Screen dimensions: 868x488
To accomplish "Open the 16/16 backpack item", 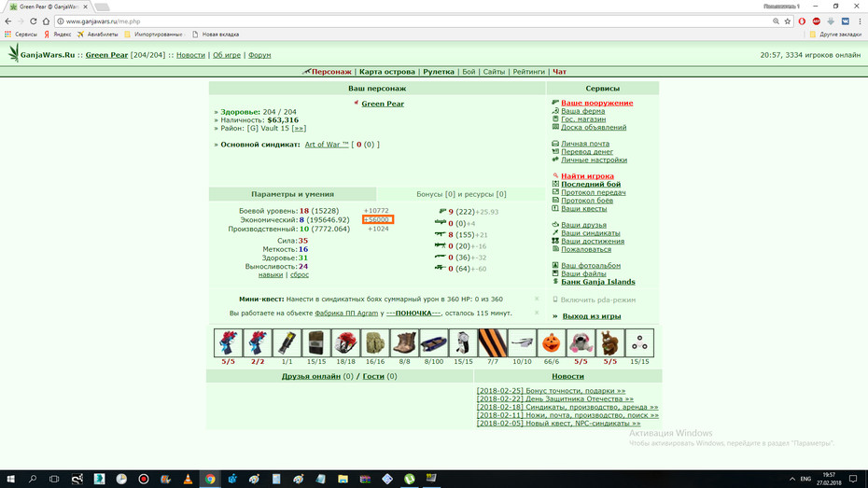I will (375, 342).
